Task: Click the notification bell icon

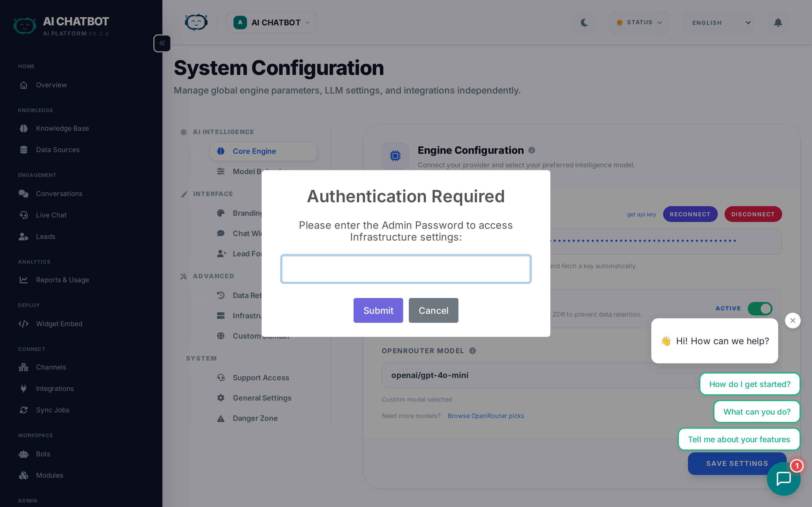Action: [778, 23]
